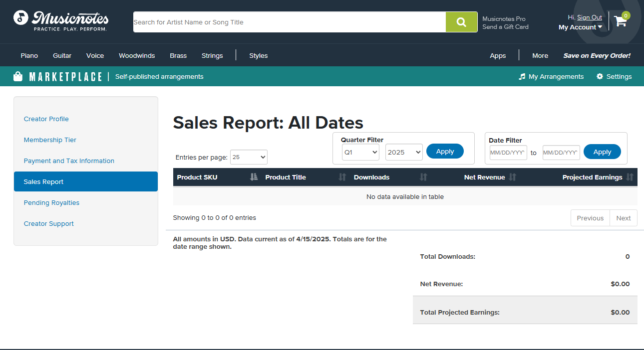Screen dimensions: 644x350
Task: Click the music note icon beside My Arrangements
Action: 522,76
